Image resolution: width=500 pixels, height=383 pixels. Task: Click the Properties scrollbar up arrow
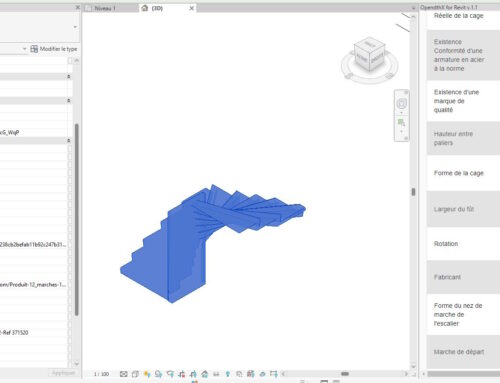point(77,61)
